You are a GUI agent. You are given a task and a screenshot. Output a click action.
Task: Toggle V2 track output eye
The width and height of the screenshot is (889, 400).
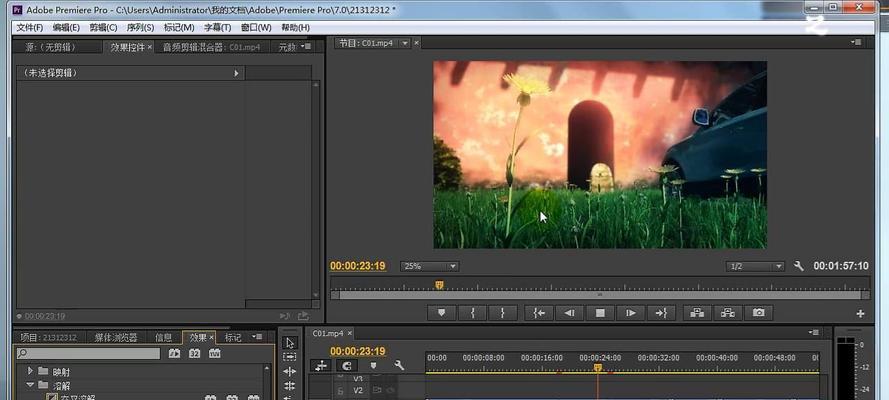tap(391, 390)
